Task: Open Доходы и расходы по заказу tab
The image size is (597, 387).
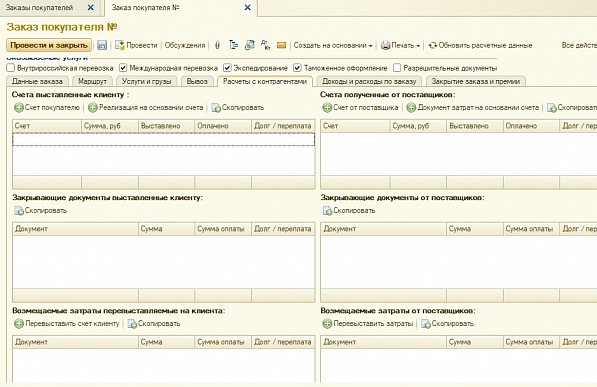Action: (x=369, y=81)
